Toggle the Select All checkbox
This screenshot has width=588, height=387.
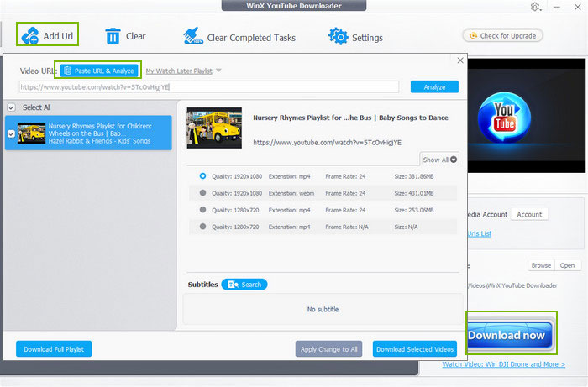[11, 107]
